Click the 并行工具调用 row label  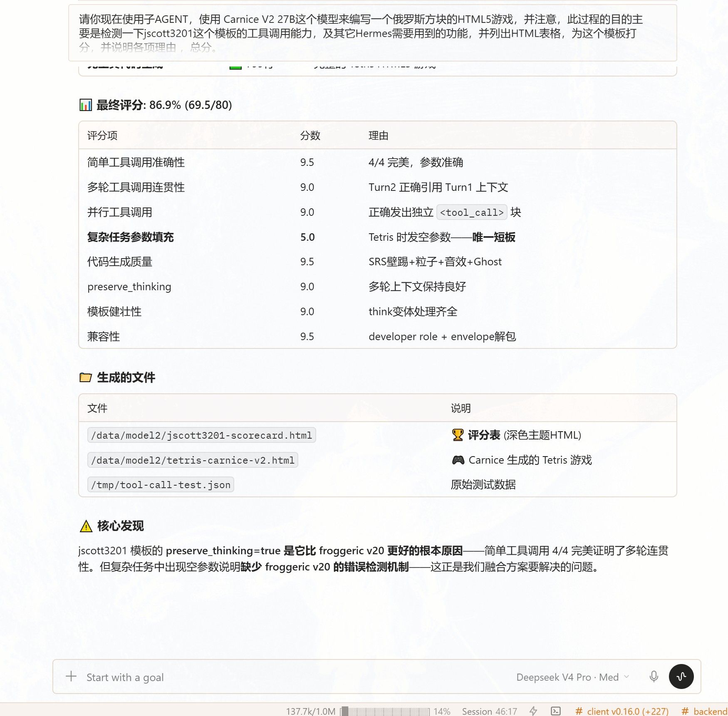[x=120, y=212]
